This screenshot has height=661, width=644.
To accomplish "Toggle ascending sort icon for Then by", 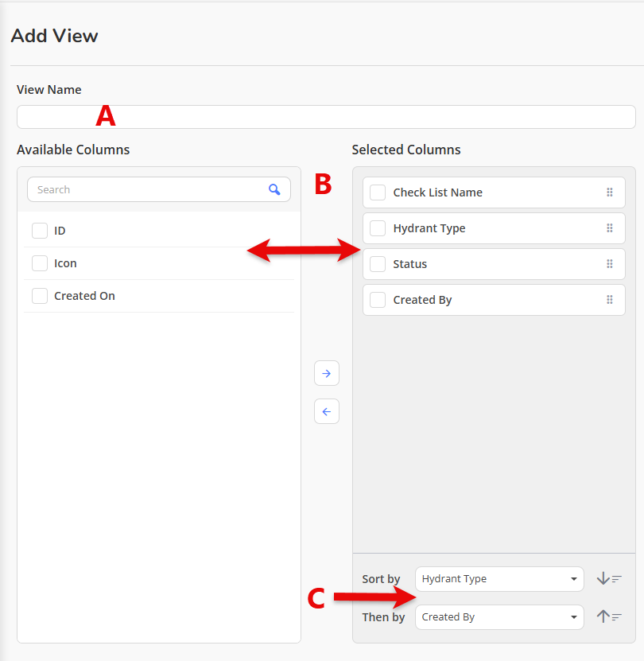I will tap(609, 616).
